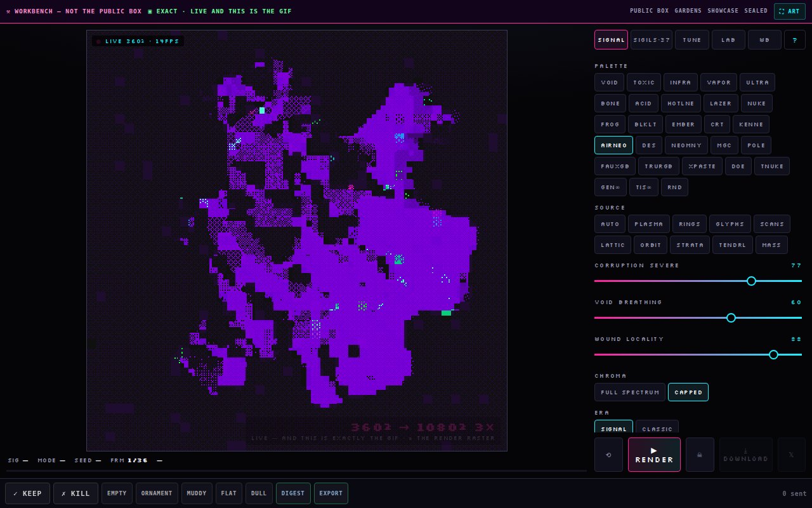Open the Gardens link

(688, 11)
